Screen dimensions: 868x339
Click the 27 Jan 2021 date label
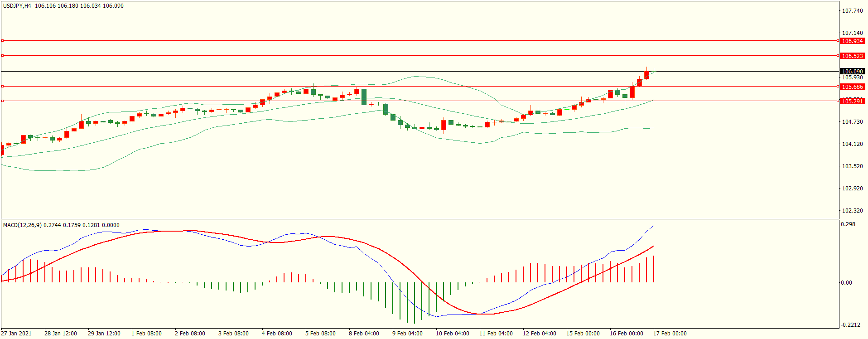point(16,334)
